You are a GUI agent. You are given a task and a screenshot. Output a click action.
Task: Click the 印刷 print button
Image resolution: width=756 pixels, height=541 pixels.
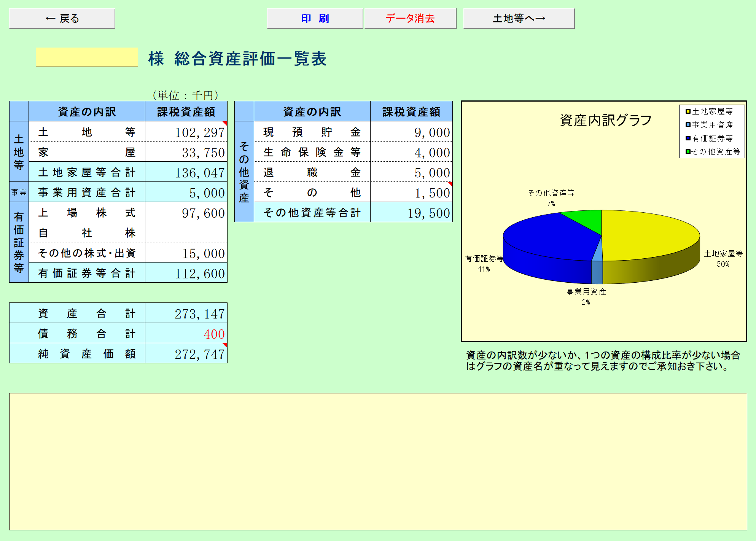pos(315,18)
